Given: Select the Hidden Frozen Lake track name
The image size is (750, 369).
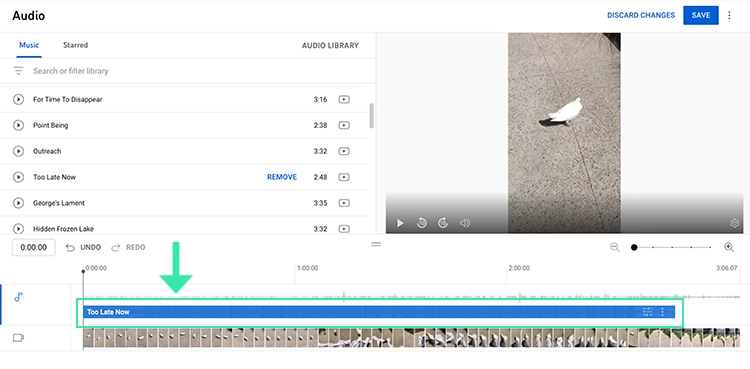Looking at the screenshot, I should [63, 229].
